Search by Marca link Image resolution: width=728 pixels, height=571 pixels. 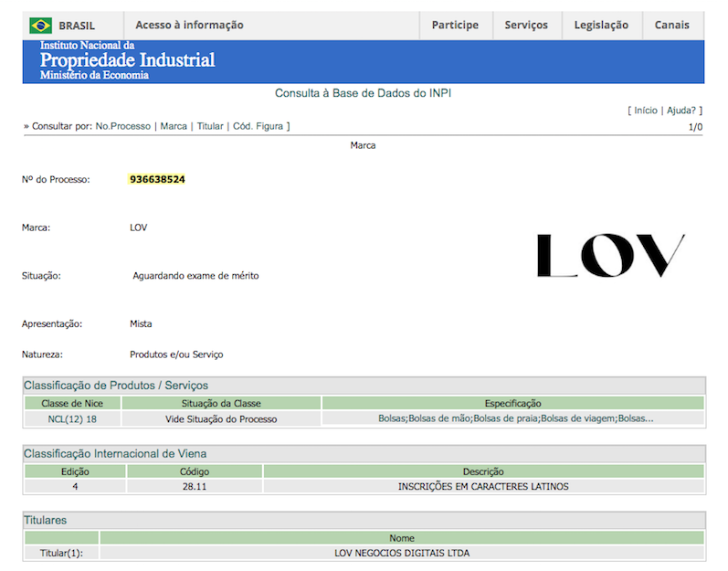point(174,126)
